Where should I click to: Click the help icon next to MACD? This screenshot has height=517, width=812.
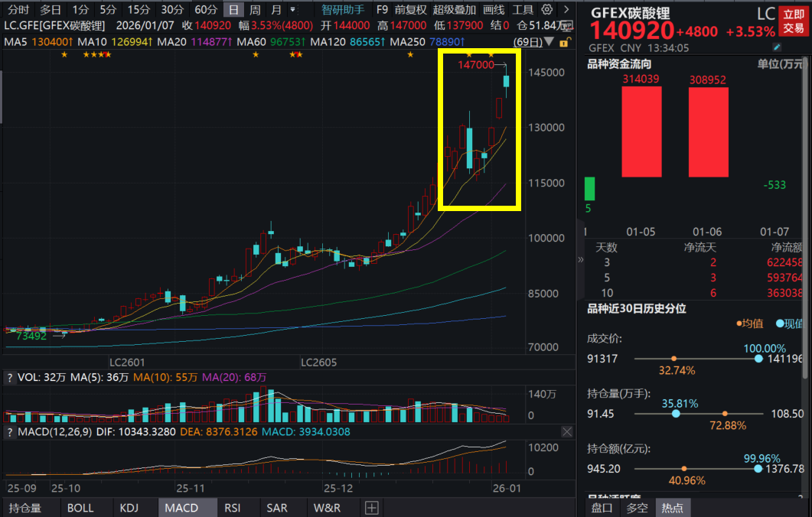click(x=9, y=432)
